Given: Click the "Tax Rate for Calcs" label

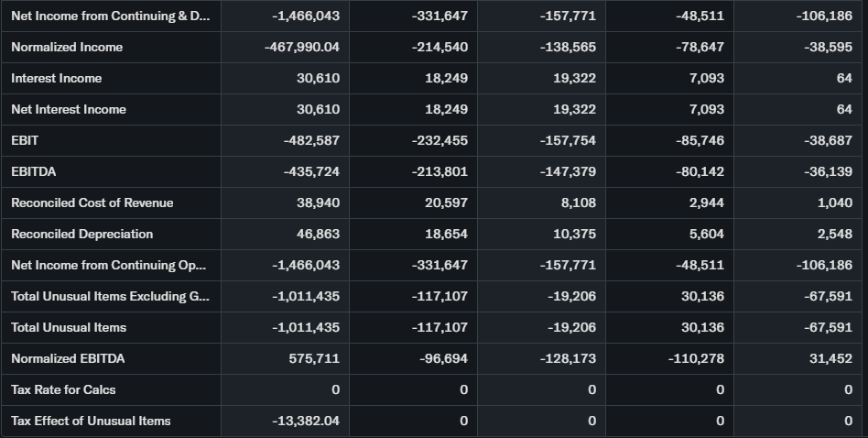Looking at the screenshot, I should click(x=63, y=389).
